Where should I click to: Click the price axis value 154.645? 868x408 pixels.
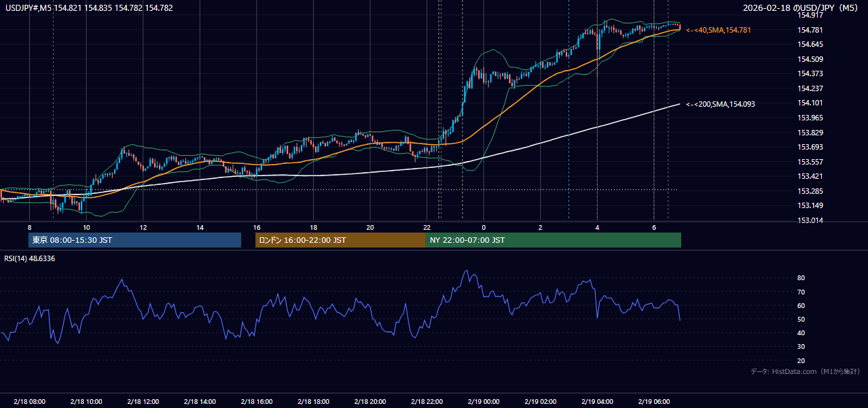[x=810, y=44]
